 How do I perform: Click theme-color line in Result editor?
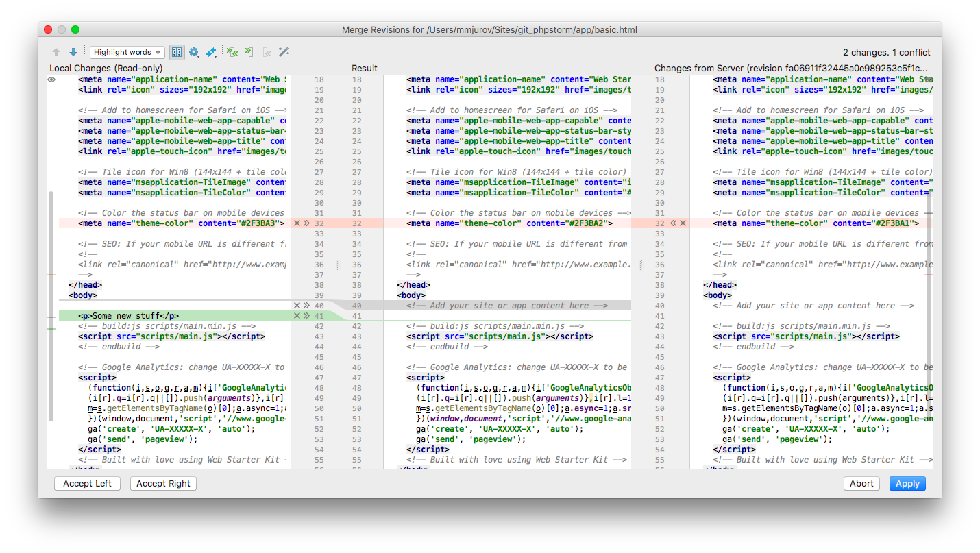(x=507, y=223)
